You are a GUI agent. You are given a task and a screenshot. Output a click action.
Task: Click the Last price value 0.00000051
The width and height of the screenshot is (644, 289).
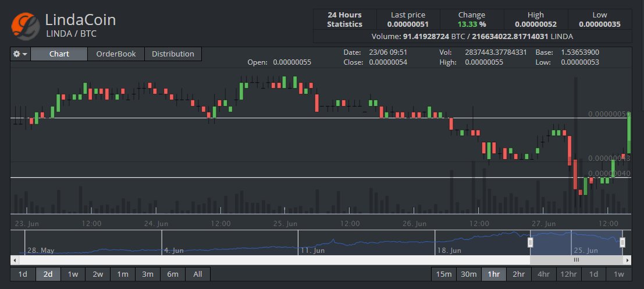pyautogui.click(x=408, y=24)
